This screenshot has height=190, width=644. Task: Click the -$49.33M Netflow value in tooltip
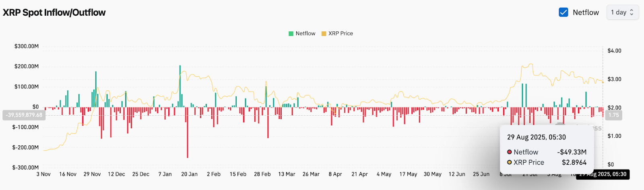coord(572,152)
